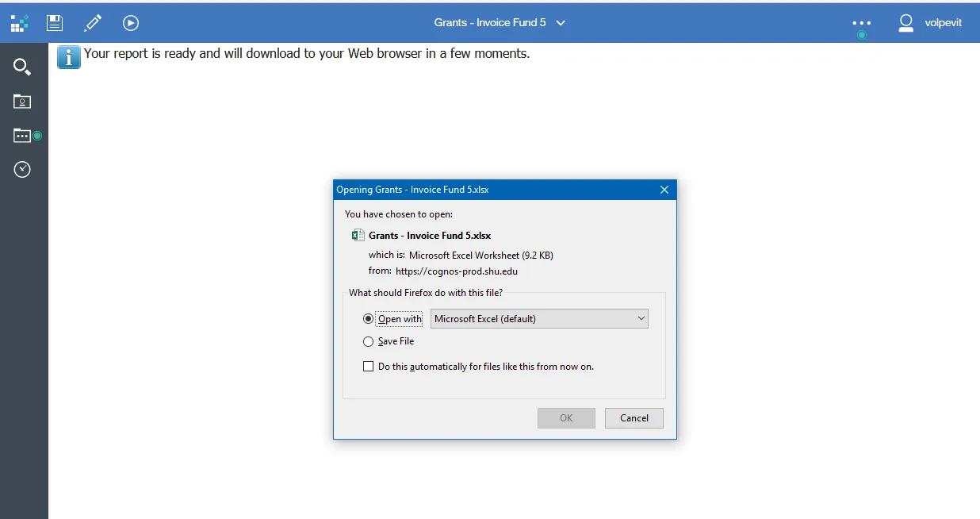Click the info icon next to the message
Image resolution: width=980 pixels, height=519 pixels.
[x=68, y=56]
